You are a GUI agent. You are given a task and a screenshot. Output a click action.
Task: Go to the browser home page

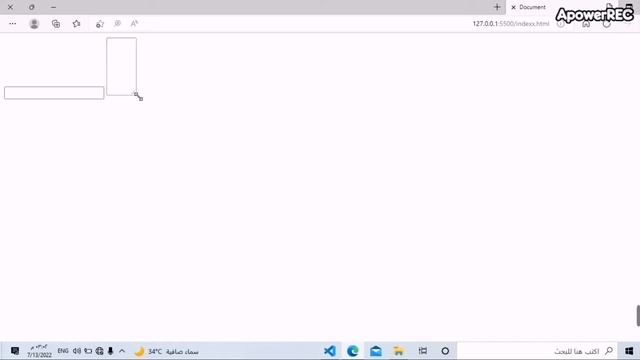(586, 24)
